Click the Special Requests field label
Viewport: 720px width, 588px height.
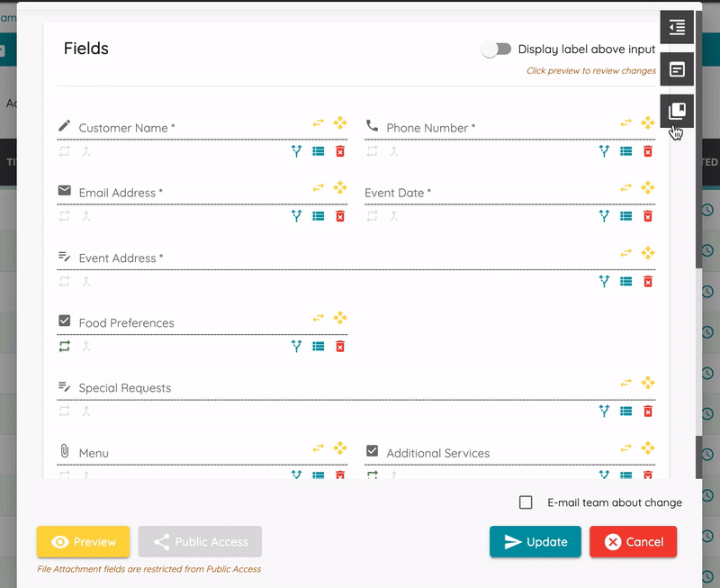click(x=125, y=388)
